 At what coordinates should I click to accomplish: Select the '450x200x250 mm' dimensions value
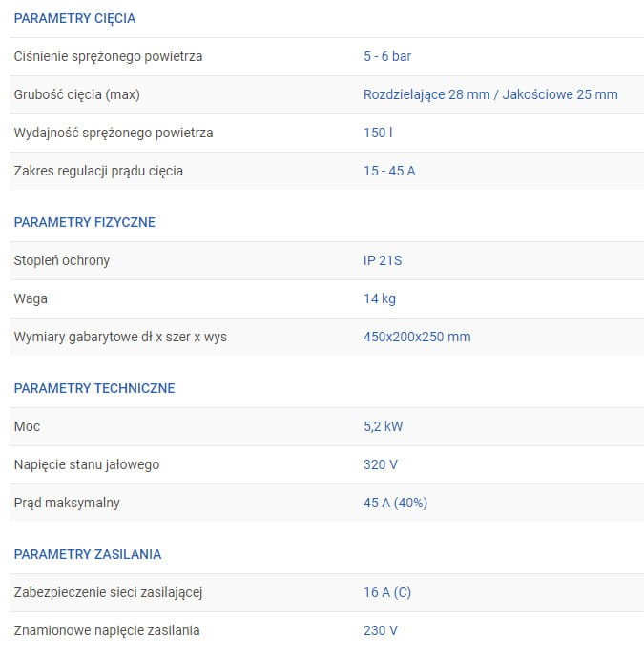[417, 337]
